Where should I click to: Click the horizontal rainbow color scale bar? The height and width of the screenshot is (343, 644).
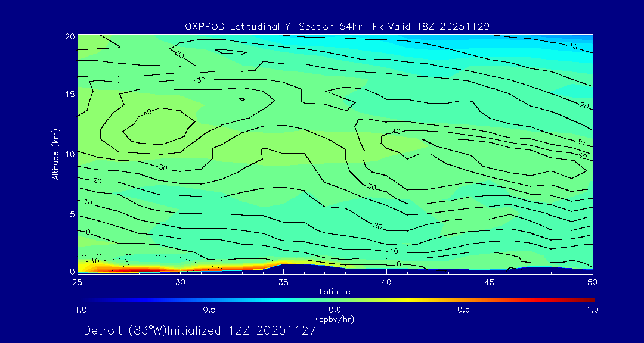pyautogui.click(x=336, y=300)
